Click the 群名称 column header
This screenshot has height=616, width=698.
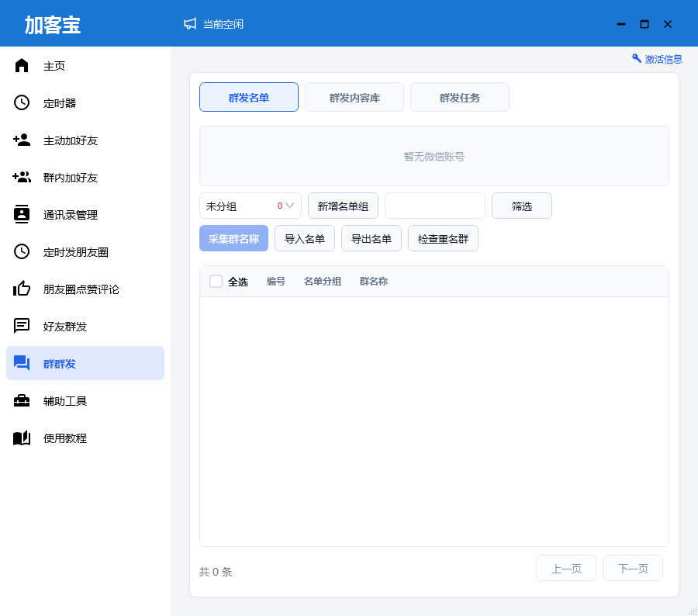coord(374,281)
